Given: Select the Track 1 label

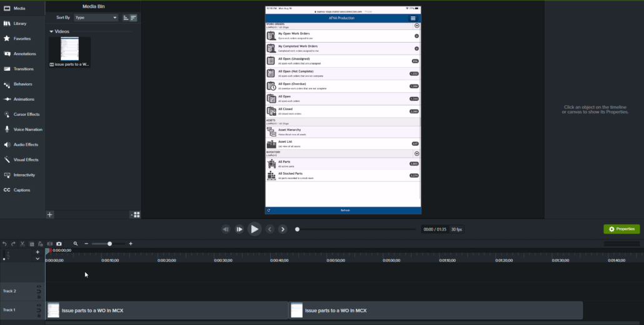Looking at the screenshot, I should pos(9,310).
